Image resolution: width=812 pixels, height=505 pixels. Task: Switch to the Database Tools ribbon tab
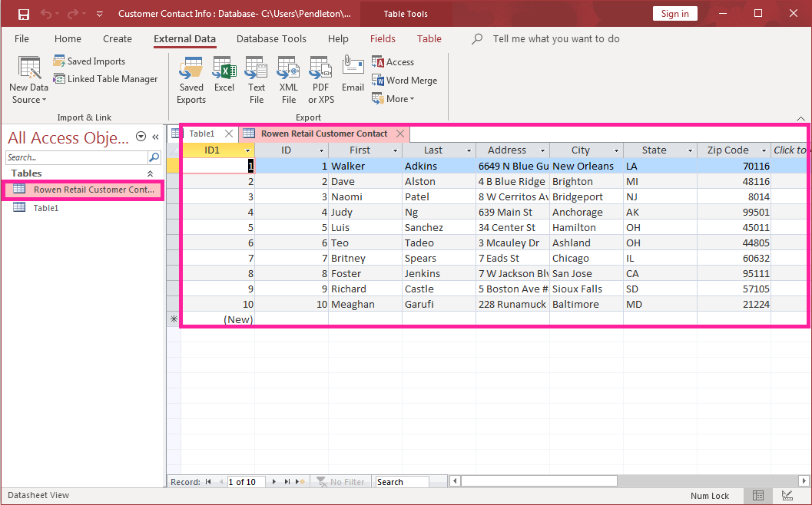(271, 38)
